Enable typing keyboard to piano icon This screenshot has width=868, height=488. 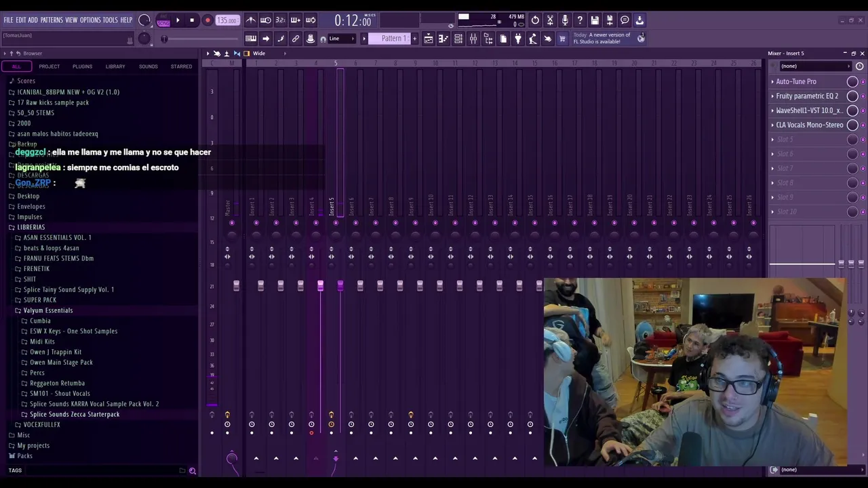tap(251, 39)
